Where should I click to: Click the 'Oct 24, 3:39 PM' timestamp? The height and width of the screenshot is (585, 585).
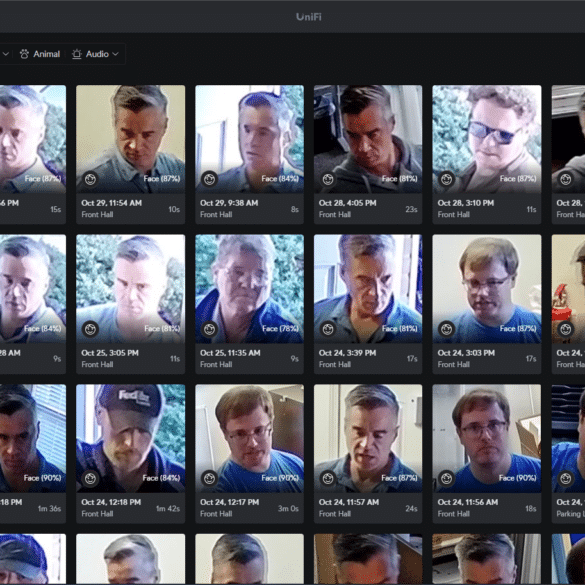point(347,353)
